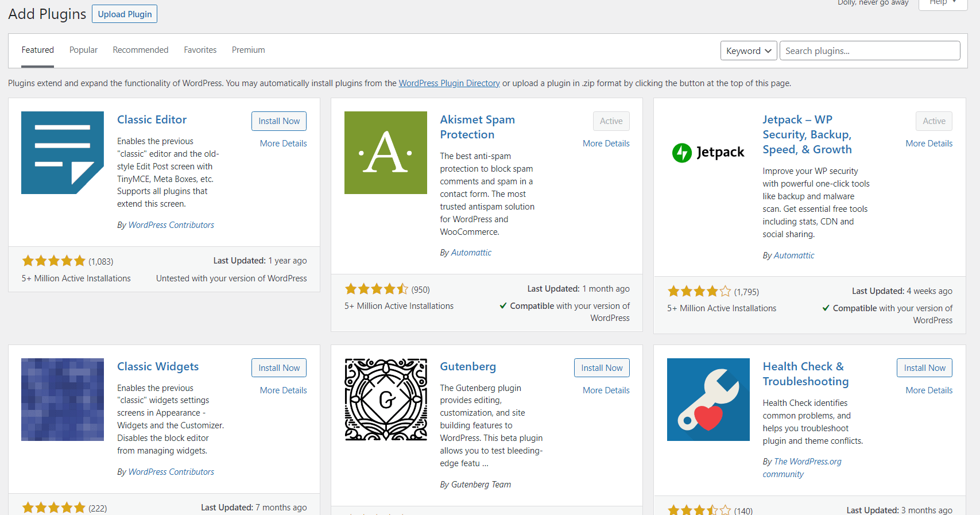Viewport: 980px width, 515px height.
Task: Focus the Search plugins input field
Action: pyautogui.click(x=870, y=51)
